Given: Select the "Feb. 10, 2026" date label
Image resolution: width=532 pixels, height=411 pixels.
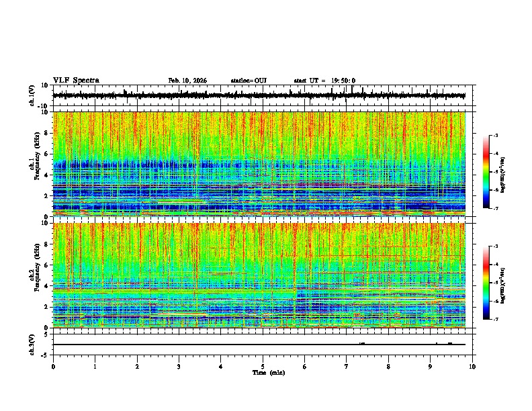Looking at the screenshot, I should click(x=187, y=81).
